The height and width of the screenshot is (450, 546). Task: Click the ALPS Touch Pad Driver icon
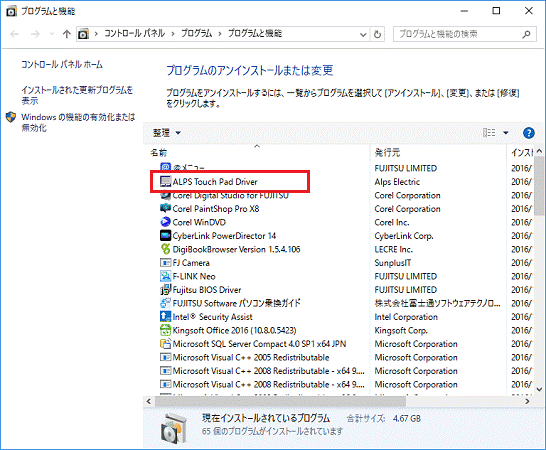click(165, 182)
